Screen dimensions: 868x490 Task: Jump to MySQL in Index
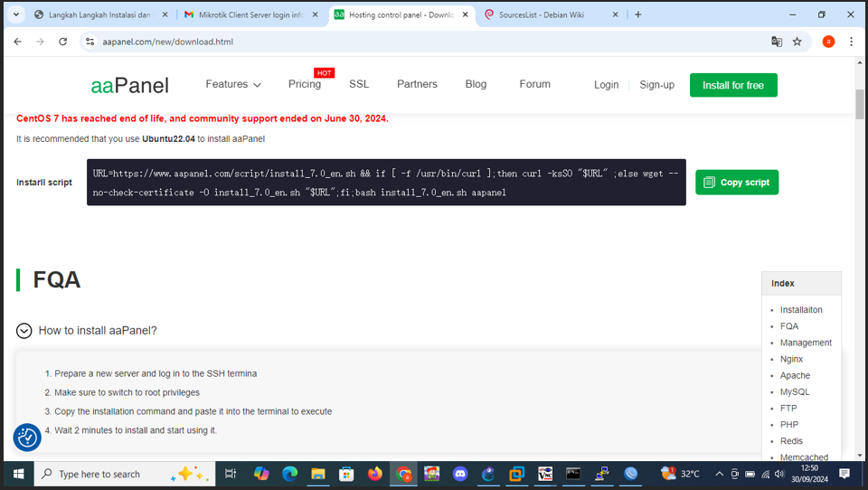[x=795, y=392]
